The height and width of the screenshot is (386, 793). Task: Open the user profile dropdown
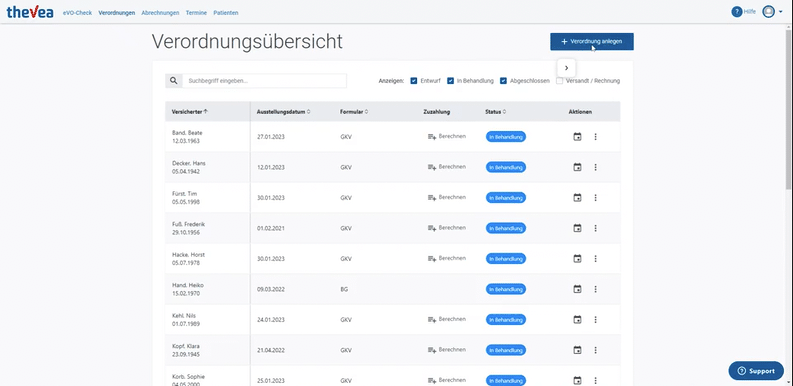773,12
